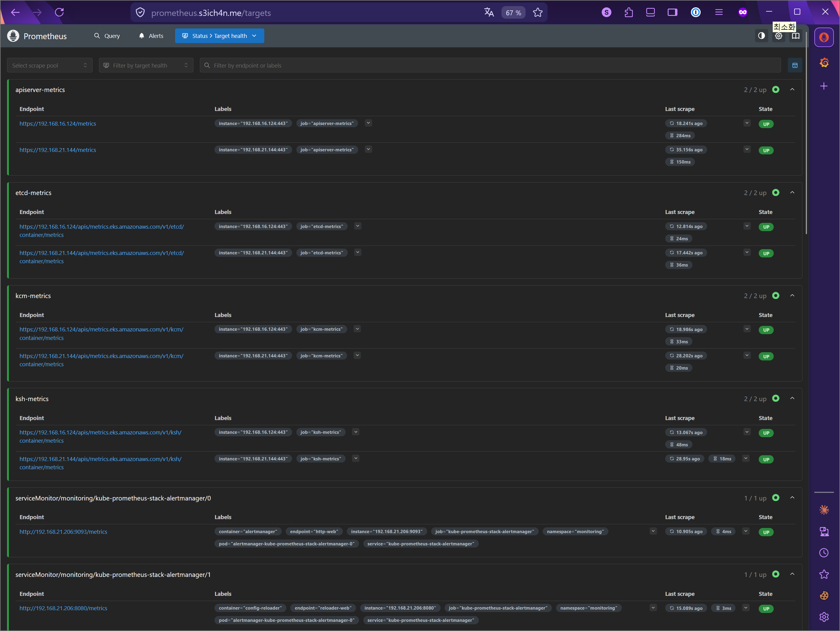Toggle the dark/light theme icon

coord(761,36)
